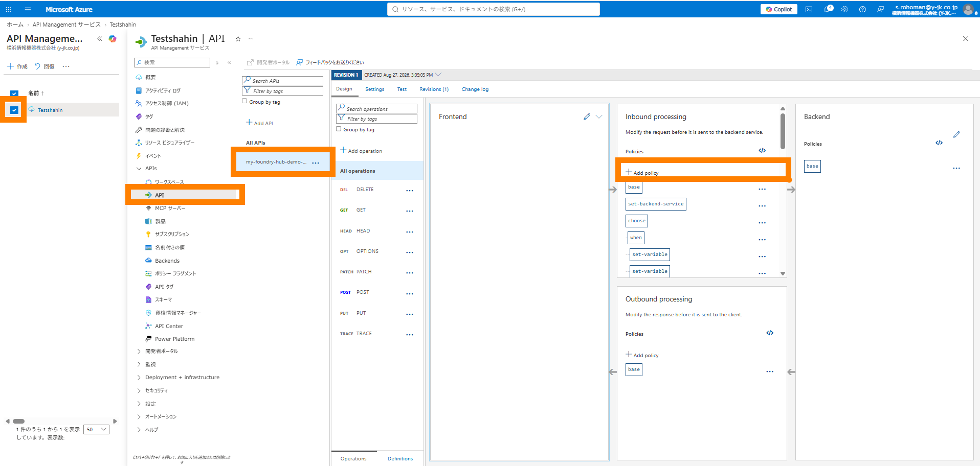Switch to the Test tab
The height and width of the screenshot is (466, 980).
[x=402, y=89]
